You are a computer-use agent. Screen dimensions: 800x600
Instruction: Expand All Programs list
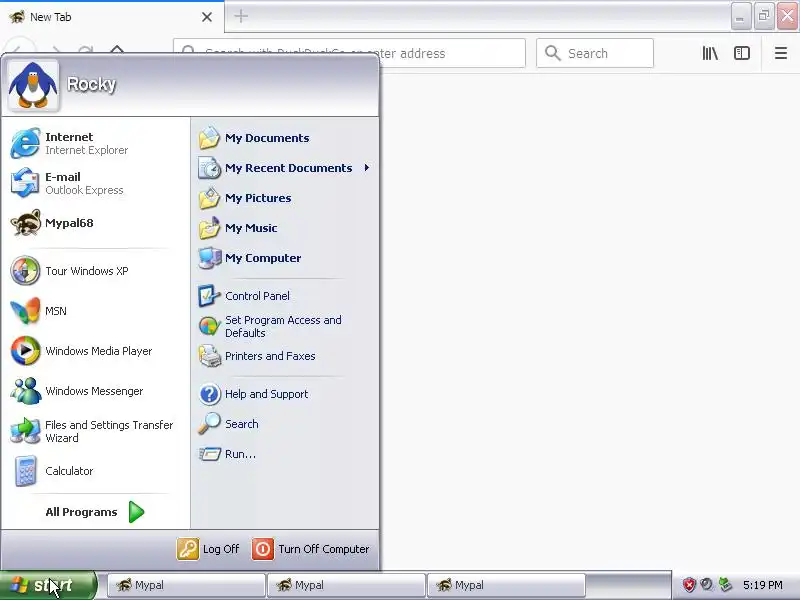click(x=95, y=512)
